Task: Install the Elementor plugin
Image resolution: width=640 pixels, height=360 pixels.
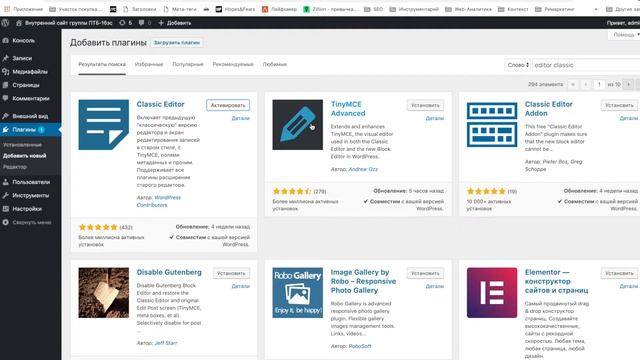Action: (620, 273)
